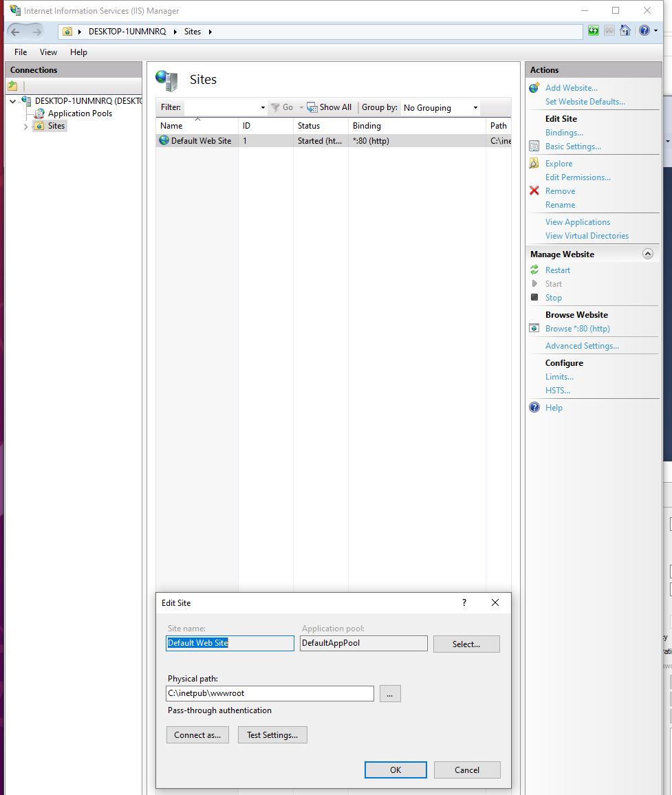The height and width of the screenshot is (795, 672).
Task: Open the dropdown arrow next to Help icon
Action: click(655, 31)
